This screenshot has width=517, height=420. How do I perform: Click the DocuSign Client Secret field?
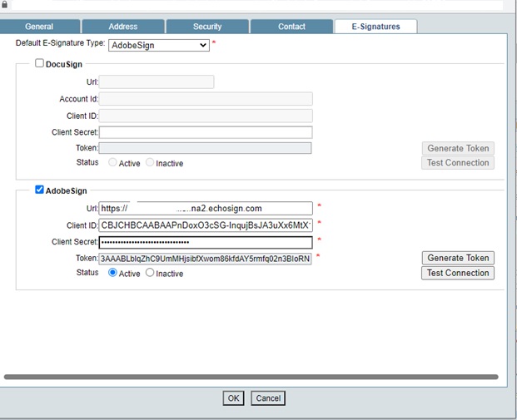pos(206,132)
